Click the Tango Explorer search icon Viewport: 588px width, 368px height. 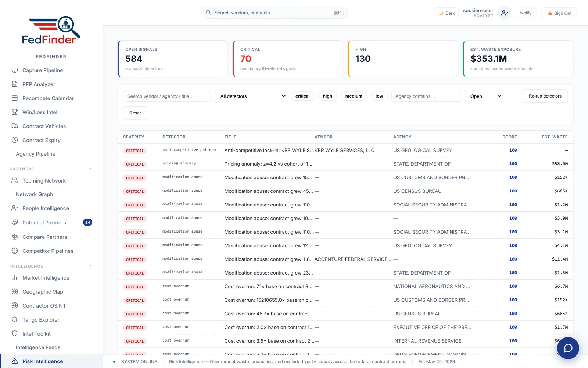click(15, 319)
